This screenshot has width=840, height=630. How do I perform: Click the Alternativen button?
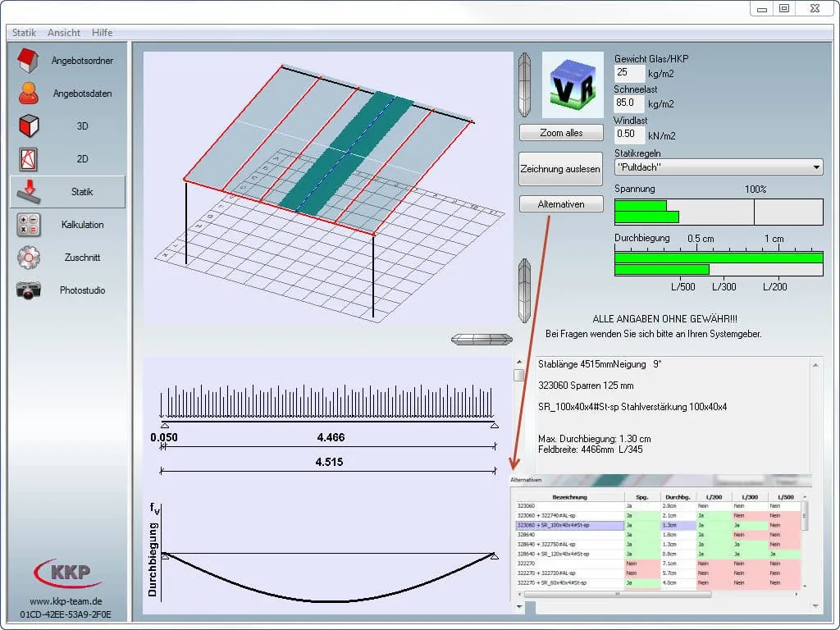coord(561,204)
